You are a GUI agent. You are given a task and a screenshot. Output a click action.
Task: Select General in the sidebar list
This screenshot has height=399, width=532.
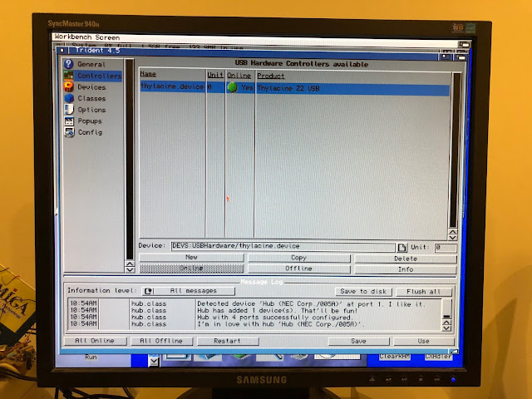(91, 64)
